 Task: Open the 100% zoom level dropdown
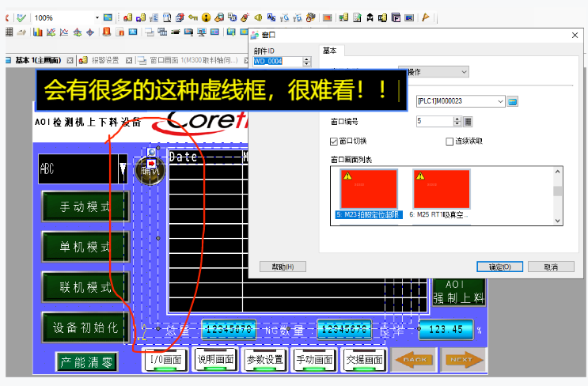pos(97,17)
